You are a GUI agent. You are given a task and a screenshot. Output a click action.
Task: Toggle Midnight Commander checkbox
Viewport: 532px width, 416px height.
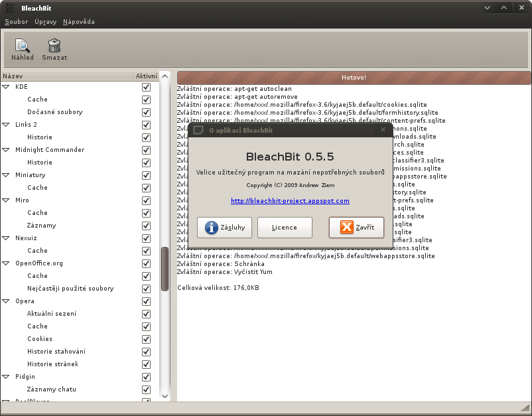146,150
